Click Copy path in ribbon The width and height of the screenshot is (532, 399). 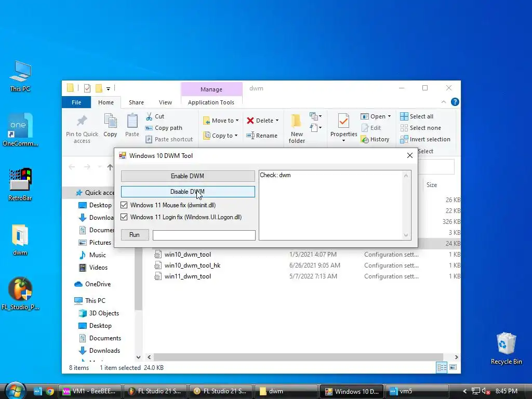164,128
